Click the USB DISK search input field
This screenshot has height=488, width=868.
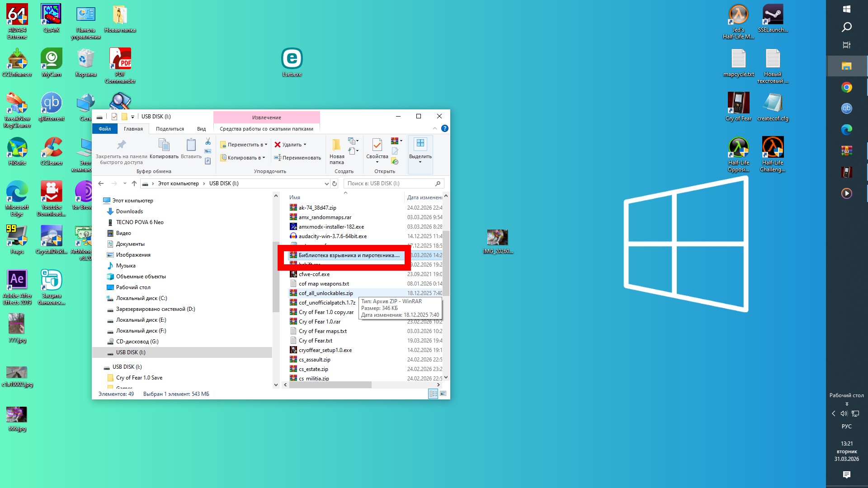[389, 183]
